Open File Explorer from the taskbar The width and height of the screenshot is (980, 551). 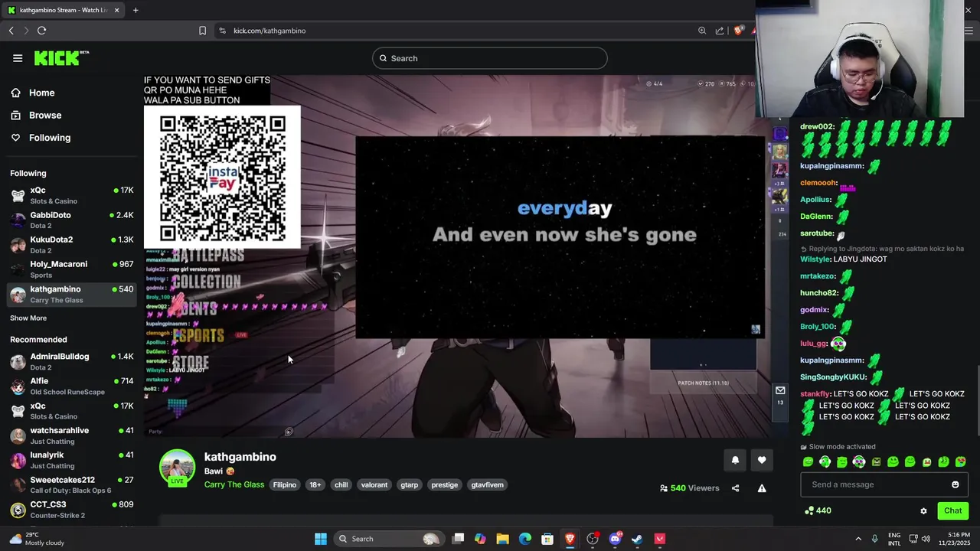click(x=502, y=539)
